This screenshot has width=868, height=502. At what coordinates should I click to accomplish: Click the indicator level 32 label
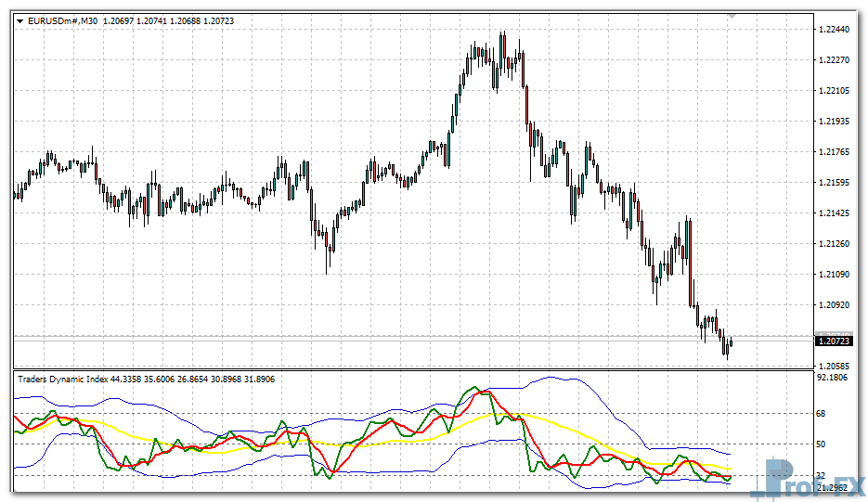(823, 475)
